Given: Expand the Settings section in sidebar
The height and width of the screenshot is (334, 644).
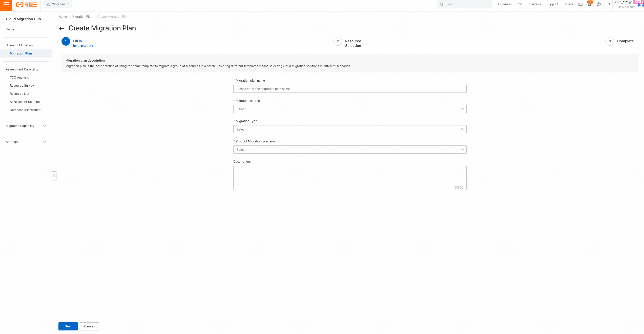Looking at the screenshot, I should point(26,142).
